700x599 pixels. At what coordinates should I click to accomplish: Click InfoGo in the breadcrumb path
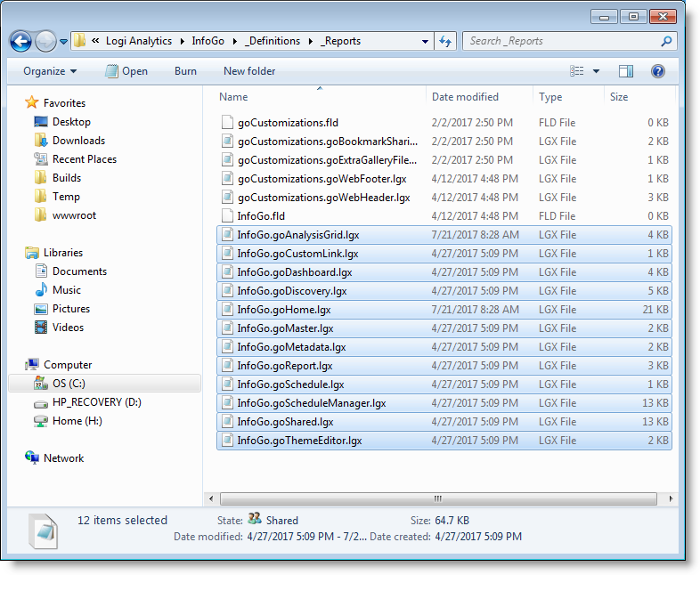[x=208, y=41]
